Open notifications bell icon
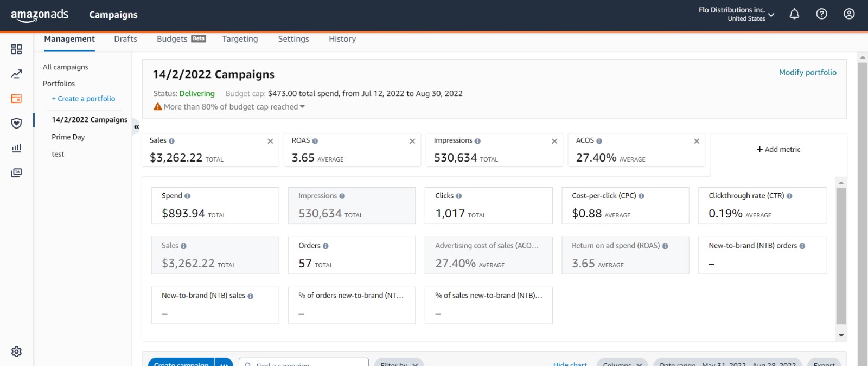 tap(794, 14)
